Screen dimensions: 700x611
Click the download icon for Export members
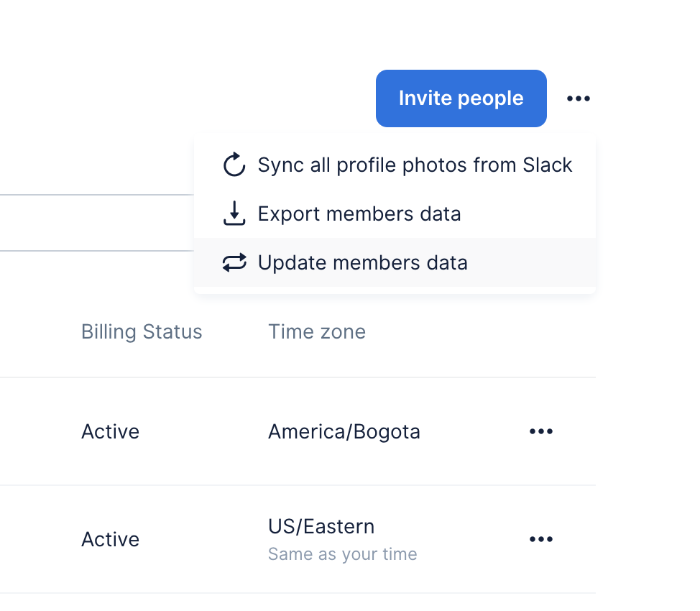234,214
